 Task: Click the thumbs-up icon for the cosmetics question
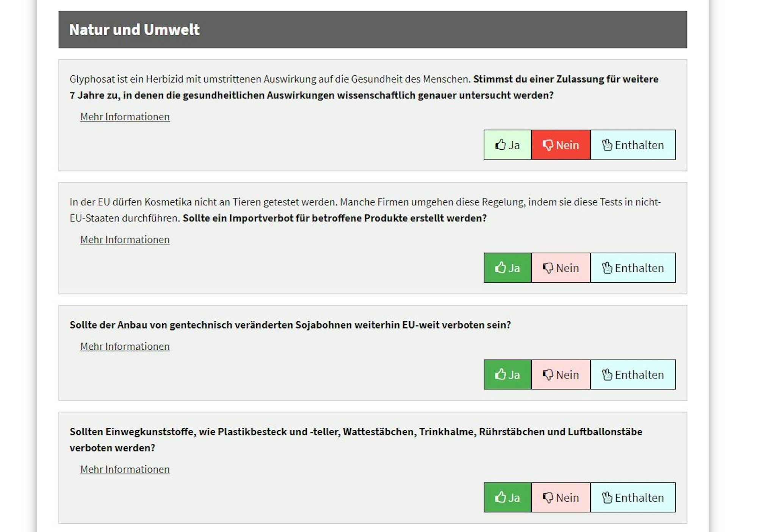pyautogui.click(x=500, y=268)
